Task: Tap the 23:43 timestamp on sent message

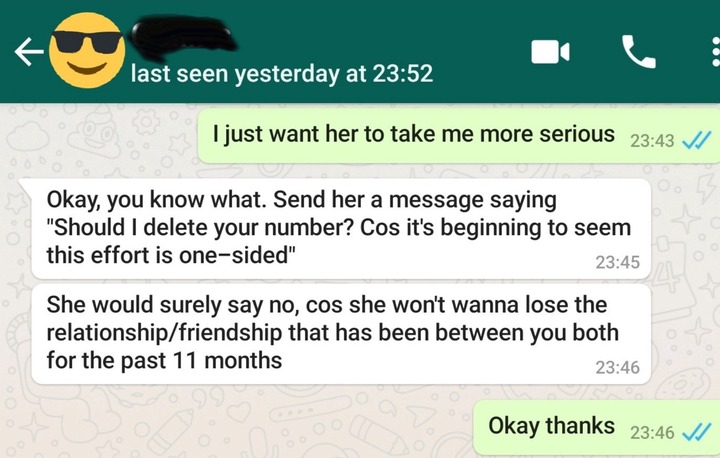Action: 652,141
